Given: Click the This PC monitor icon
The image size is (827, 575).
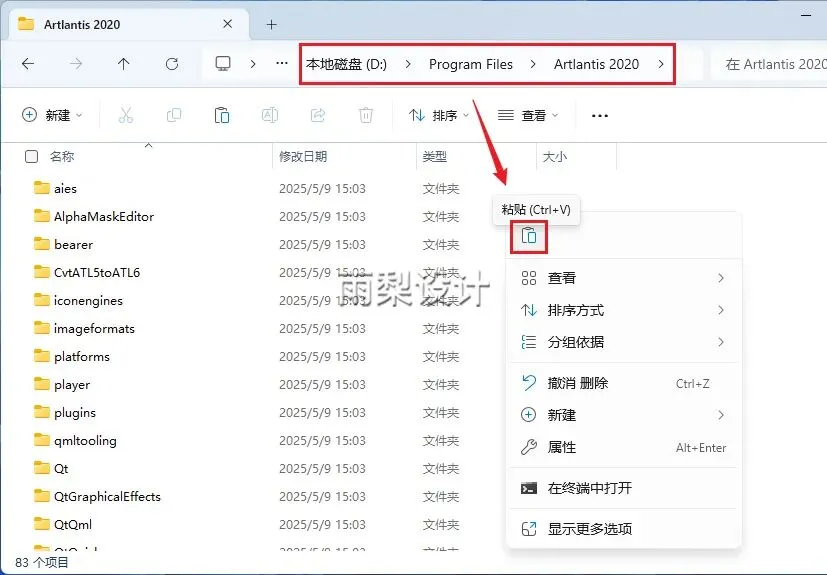Looking at the screenshot, I should pyautogui.click(x=223, y=64).
